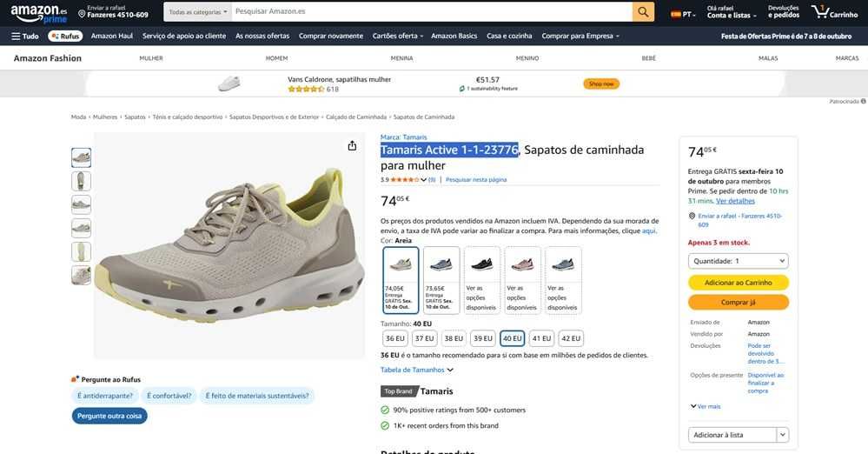Select the fifth insole thumbnail
This screenshot has height=454, width=868.
(81, 251)
